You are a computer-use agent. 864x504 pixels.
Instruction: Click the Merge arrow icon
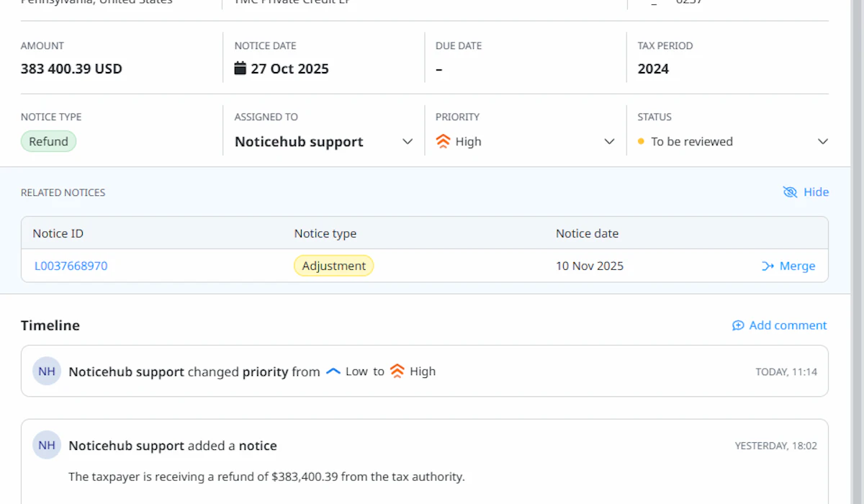pos(768,266)
